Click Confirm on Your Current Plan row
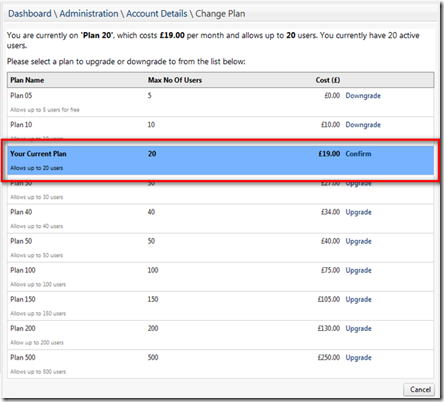Viewport: 444px width, 402px height. point(358,154)
